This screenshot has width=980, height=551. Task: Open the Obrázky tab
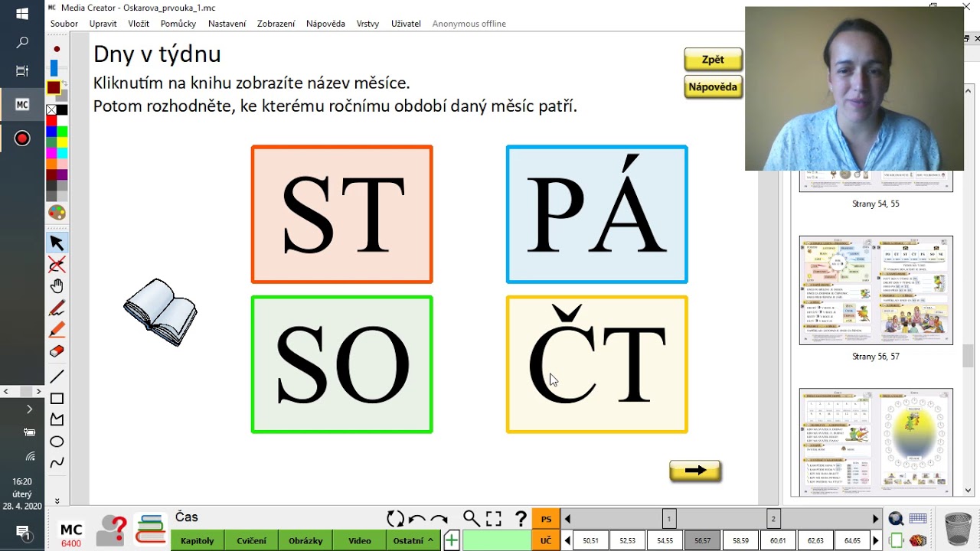[x=305, y=540]
